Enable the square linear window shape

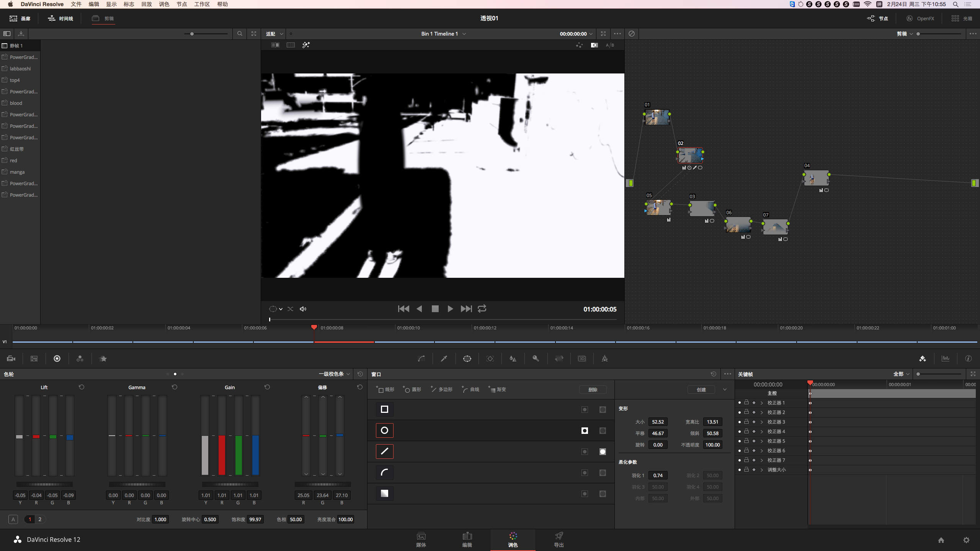coord(384,409)
